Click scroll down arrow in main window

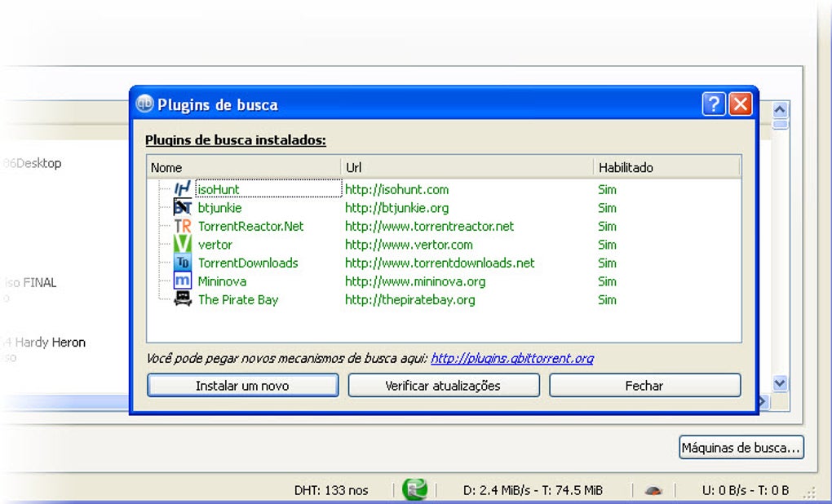click(780, 383)
